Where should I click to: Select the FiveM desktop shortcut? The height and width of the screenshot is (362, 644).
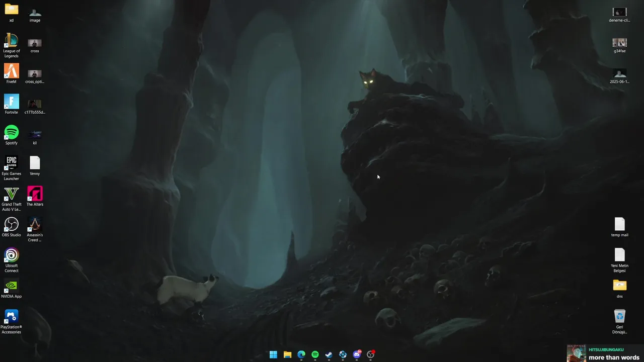[12, 74]
